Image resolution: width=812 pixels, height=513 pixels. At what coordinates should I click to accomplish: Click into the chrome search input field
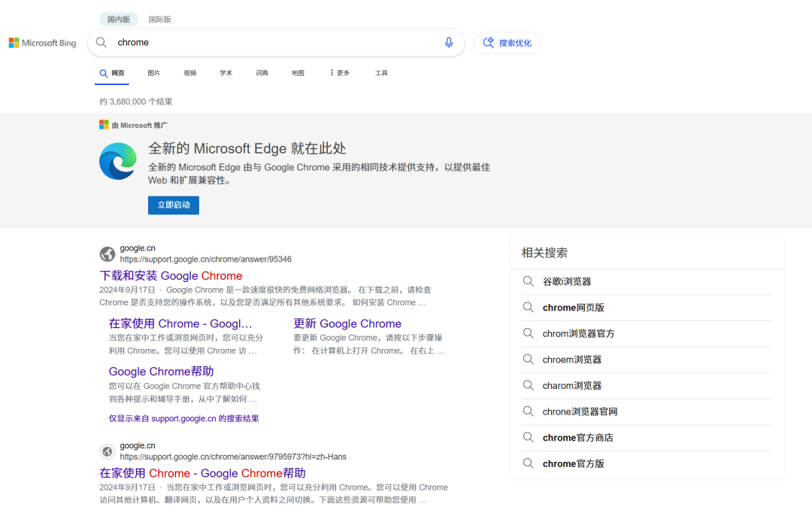click(x=274, y=42)
